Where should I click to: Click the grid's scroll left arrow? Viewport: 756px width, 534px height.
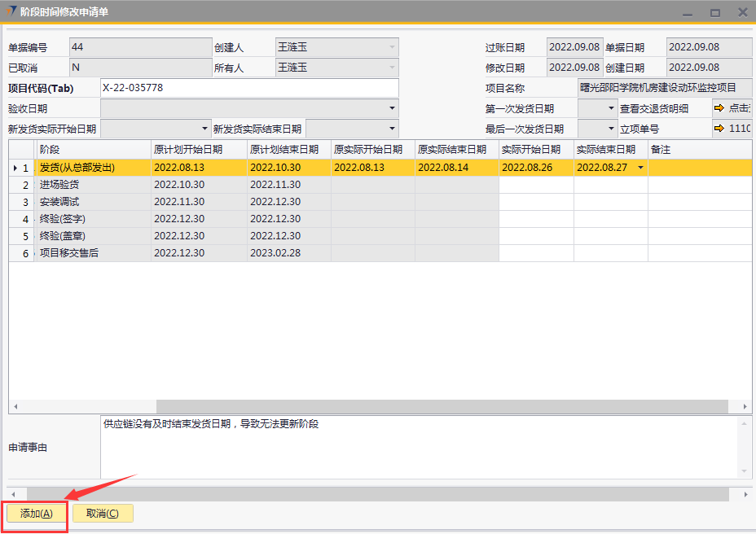pos(15,405)
